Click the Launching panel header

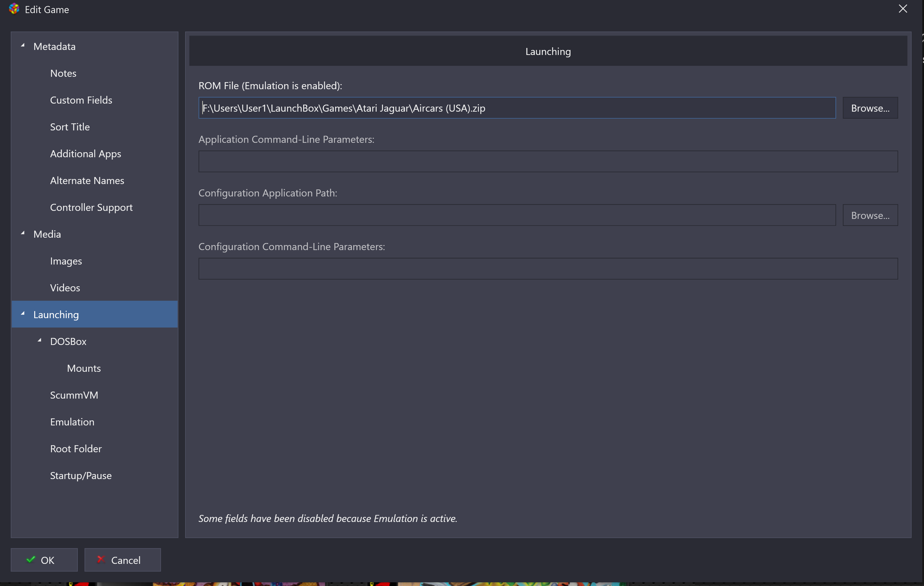[548, 51]
